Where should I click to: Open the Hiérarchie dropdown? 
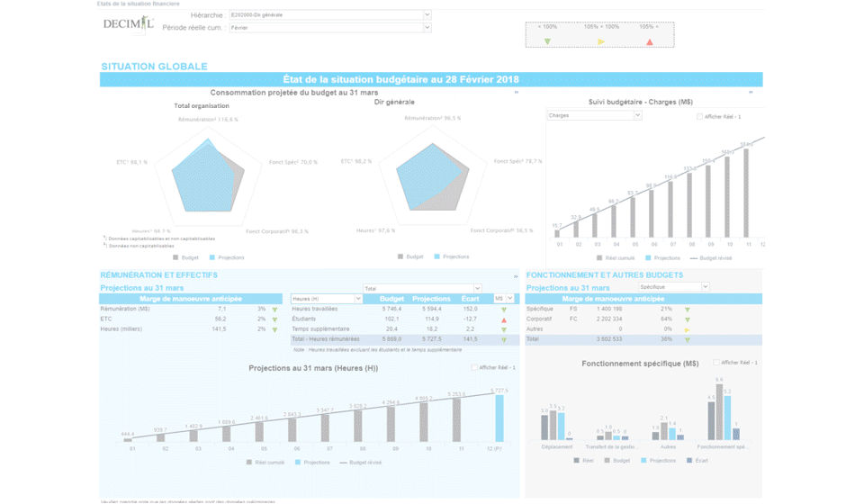tap(427, 15)
